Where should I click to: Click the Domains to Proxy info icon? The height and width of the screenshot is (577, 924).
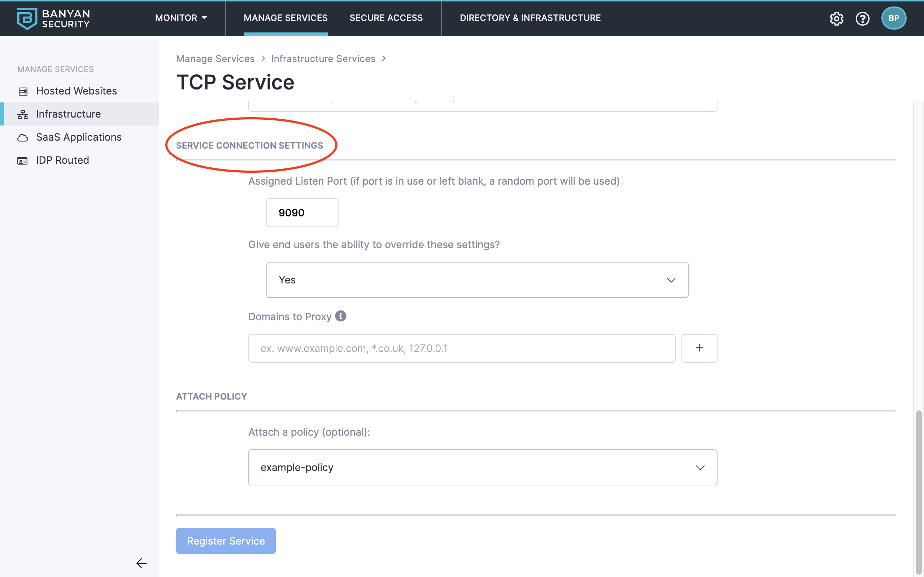pos(341,316)
